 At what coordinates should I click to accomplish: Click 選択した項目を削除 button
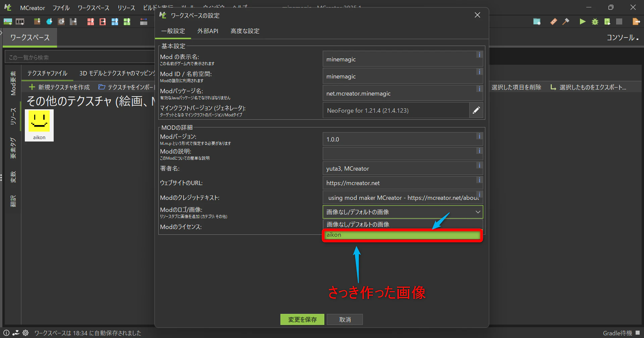tap(516, 87)
